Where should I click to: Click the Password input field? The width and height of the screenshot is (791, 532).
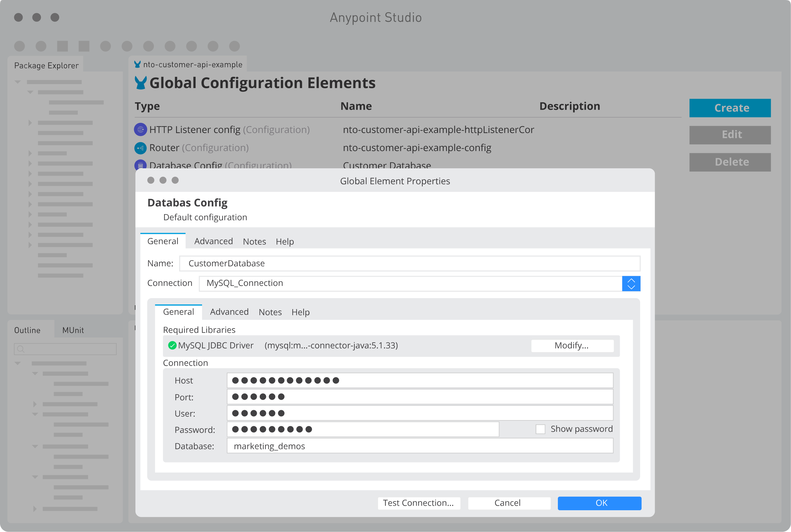point(363,429)
